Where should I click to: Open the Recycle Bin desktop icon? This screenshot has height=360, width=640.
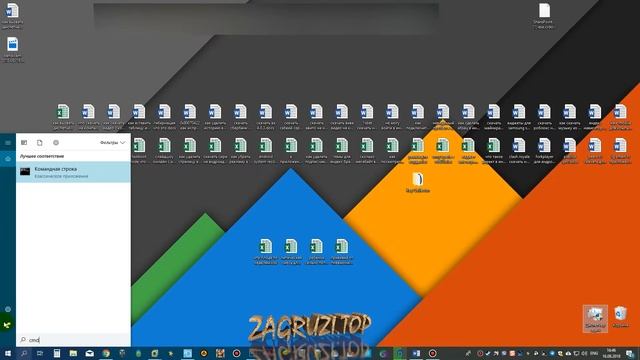pos(620,318)
